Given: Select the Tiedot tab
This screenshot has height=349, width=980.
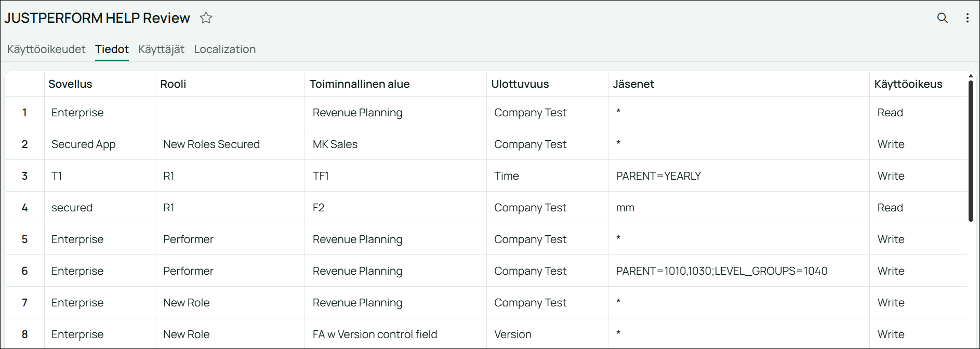Looking at the screenshot, I should point(112,49).
